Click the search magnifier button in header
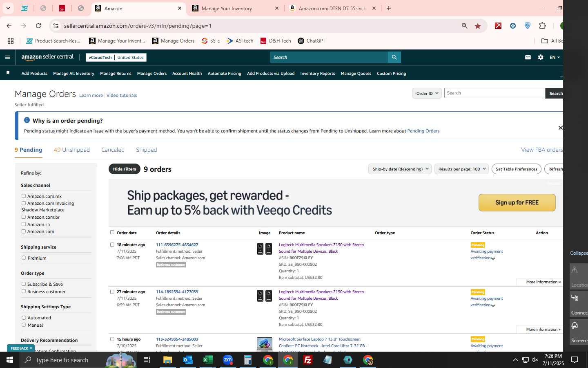 394,57
